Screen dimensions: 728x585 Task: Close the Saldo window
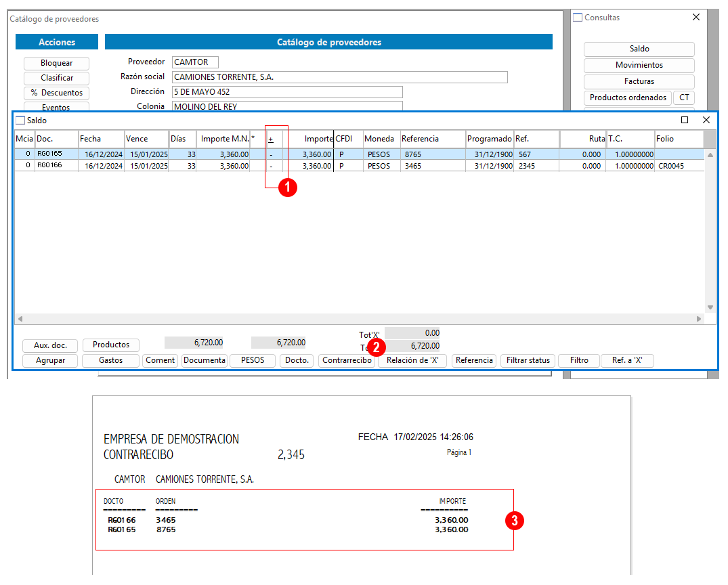click(x=706, y=121)
